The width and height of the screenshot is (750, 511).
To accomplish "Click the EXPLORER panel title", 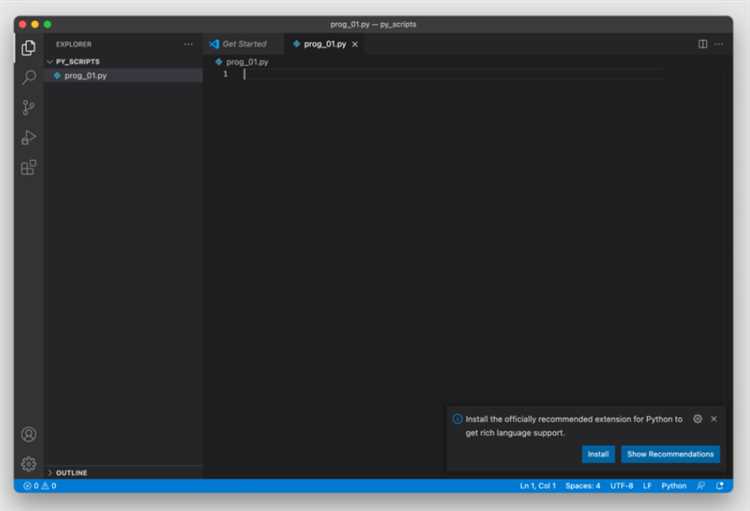I will click(x=74, y=44).
